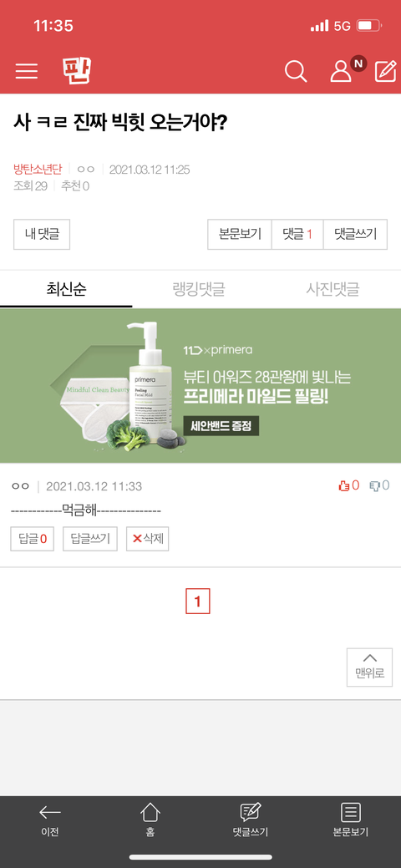Go back with the 이전 arrow
The width and height of the screenshot is (401, 868).
point(50,820)
